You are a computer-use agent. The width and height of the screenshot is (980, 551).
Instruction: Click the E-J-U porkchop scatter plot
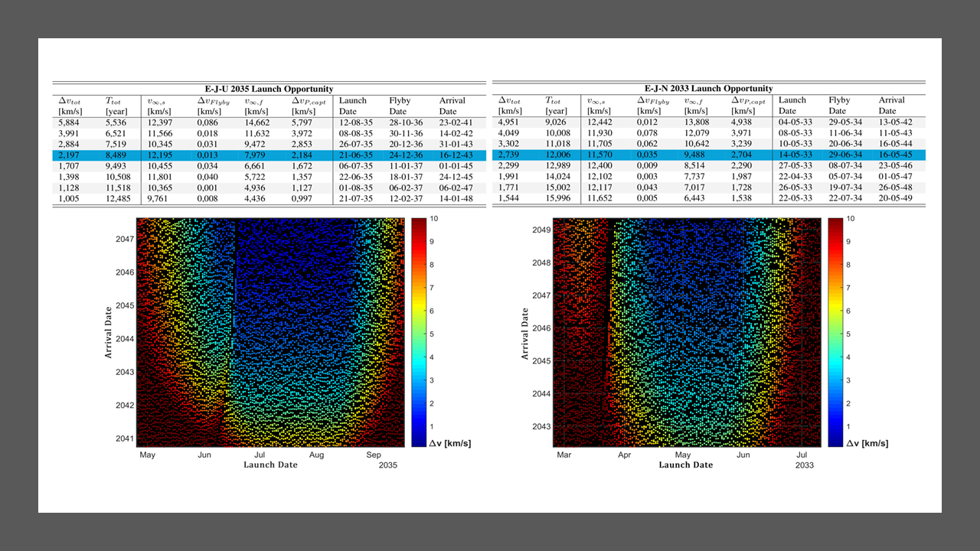click(x=271, y=332)
